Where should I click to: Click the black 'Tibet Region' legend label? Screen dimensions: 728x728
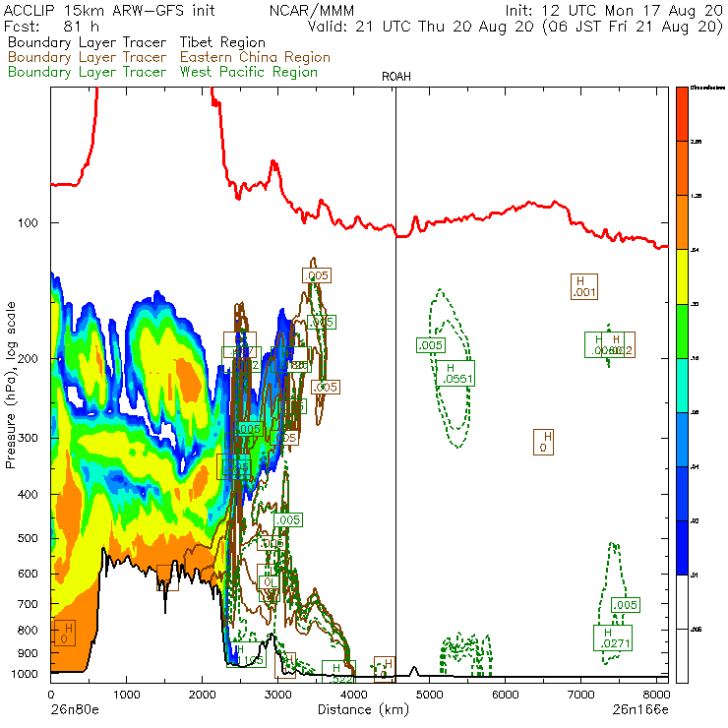tap(222, 42)
